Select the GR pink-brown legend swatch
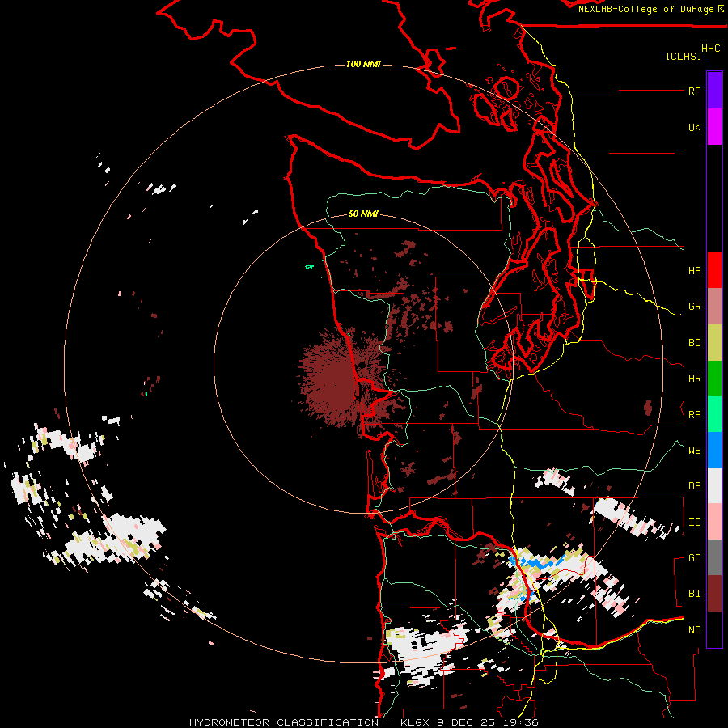The width and height of the screenshot is (728, 728). (714, 307)
